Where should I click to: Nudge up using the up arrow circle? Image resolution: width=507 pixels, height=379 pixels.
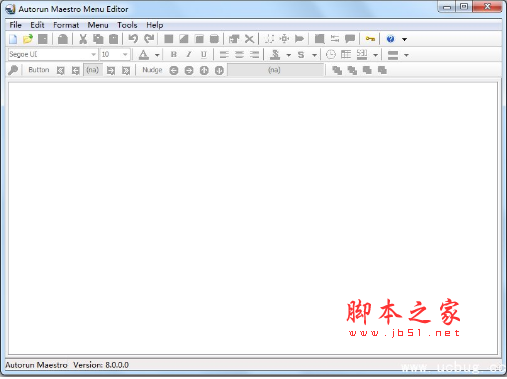[x=204, y=70]
